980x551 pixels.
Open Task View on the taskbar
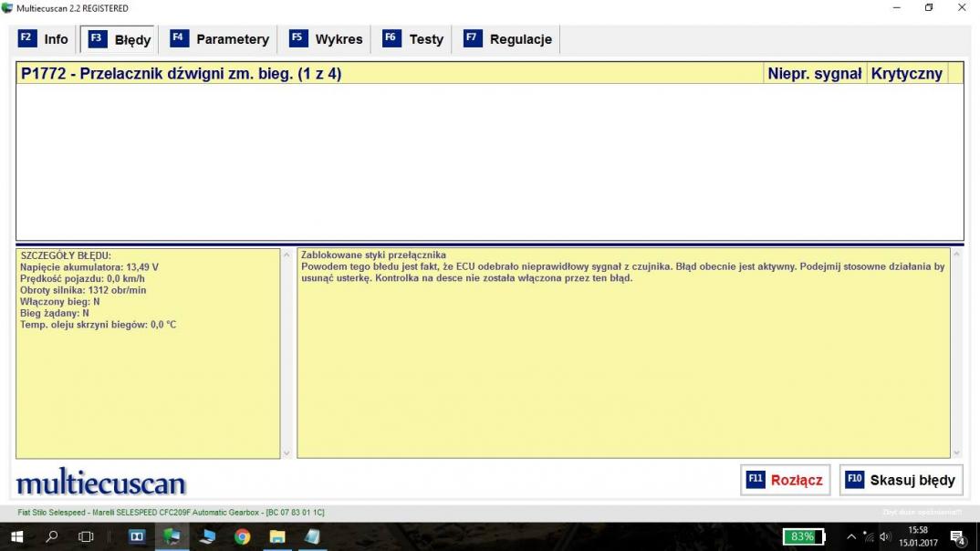(x=86, y=536)
